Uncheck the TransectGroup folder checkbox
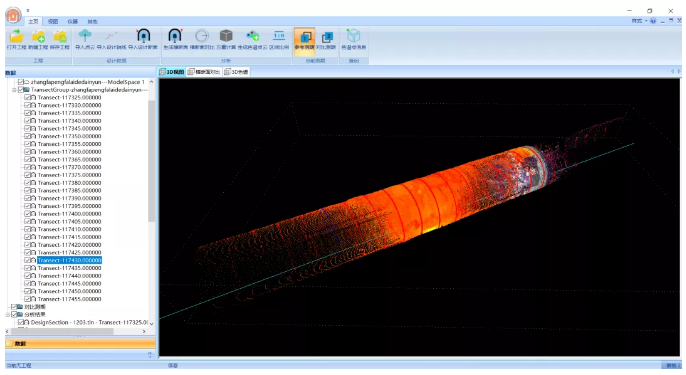The image size is (686, 375). click(x=21, y=90)
